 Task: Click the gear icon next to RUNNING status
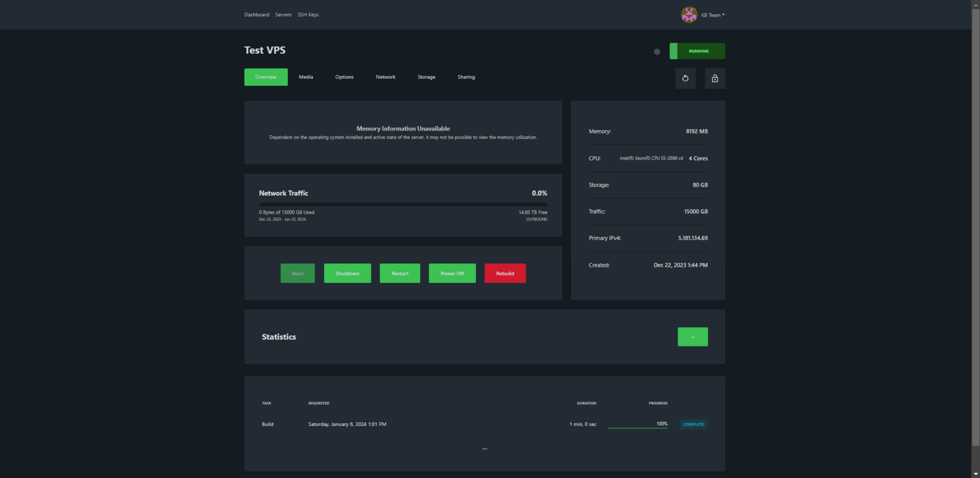(x=657, y=52)
